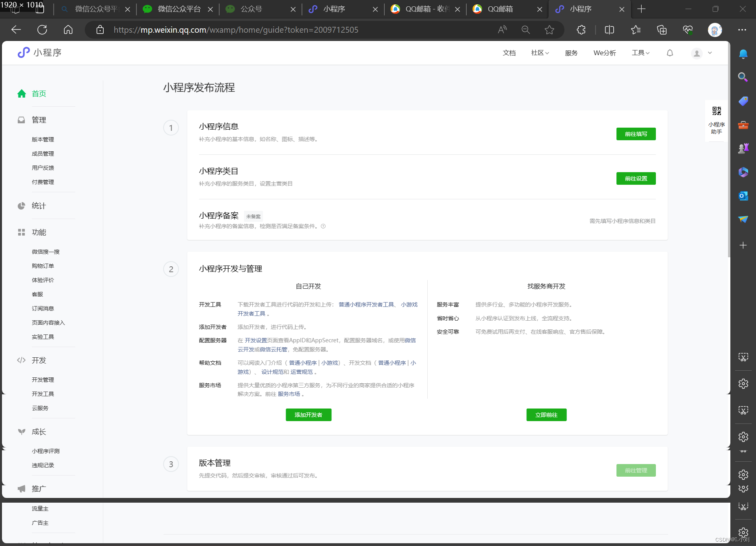Open 订阅消息 in the sidebar

pos(43,308)
